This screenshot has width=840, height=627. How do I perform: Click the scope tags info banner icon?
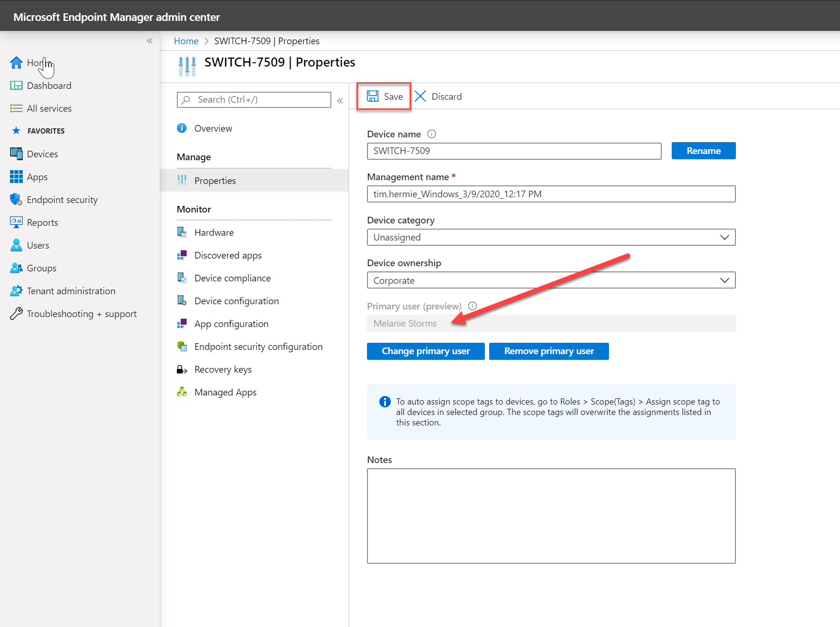pyautogui.click(x=385, y=402)
